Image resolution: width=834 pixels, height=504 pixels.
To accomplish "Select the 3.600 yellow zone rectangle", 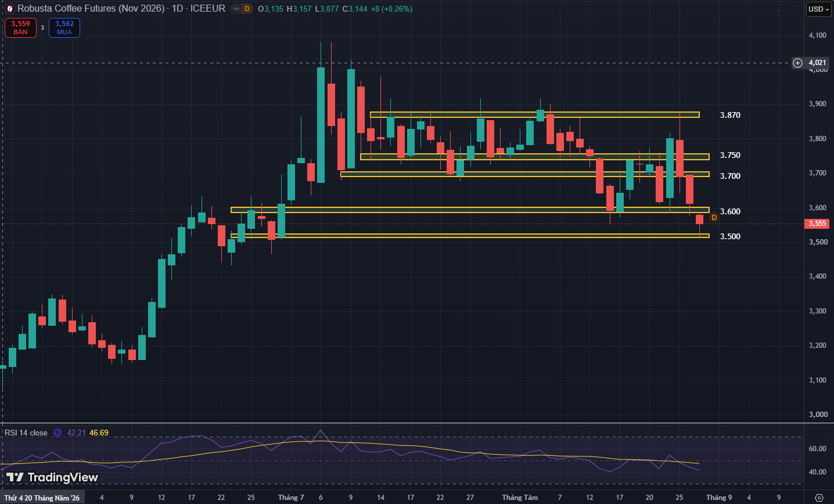I will point(470,210).
